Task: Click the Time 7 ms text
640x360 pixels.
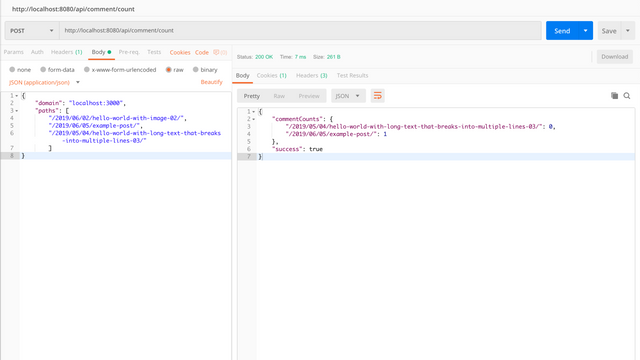Action: [293, 57]
